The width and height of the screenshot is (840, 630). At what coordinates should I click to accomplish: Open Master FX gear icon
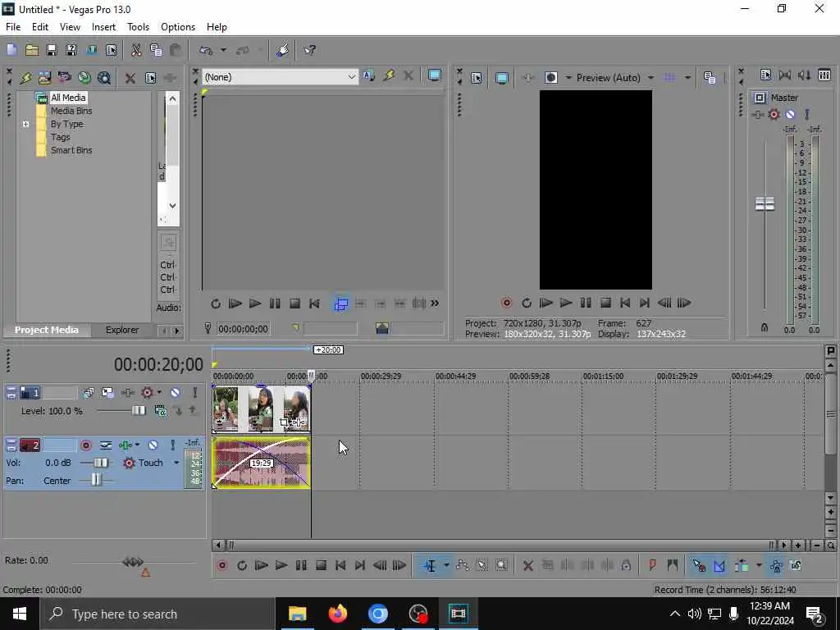(x=774, y=114)
